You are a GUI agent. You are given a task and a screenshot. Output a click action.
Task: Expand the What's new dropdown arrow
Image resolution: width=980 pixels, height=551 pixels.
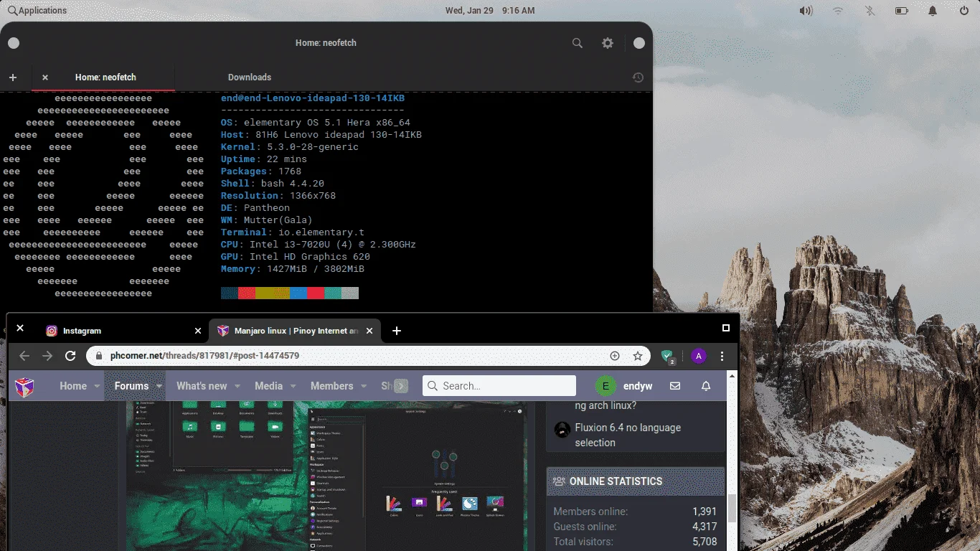point(237,387)
